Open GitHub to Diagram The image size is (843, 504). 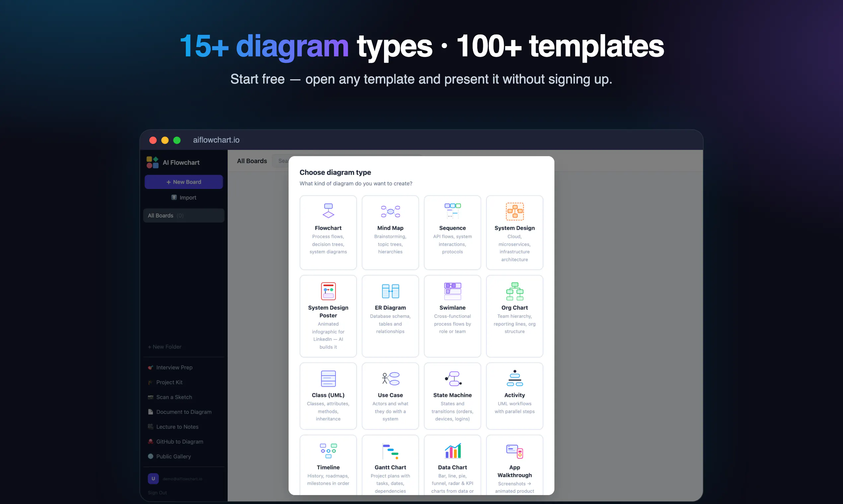[x=184, y=442]
